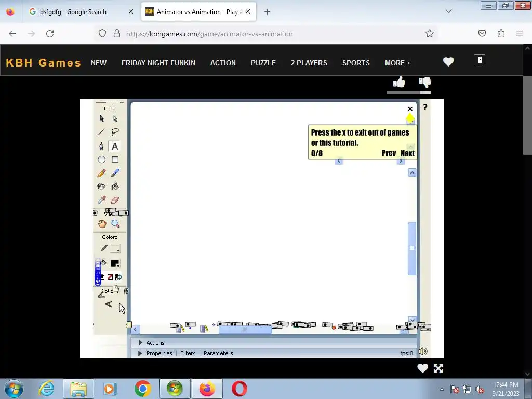Choose the Rectangle tool
532x399 pixels.
[115, 159]
